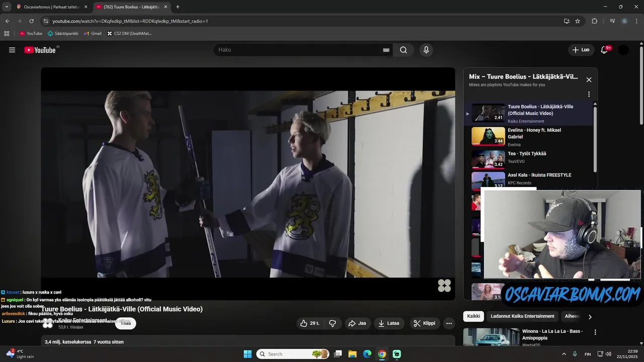Select the Tuure Boelius YouTube tab
Screen dimensions: 644x362
[x=132, y=7]
